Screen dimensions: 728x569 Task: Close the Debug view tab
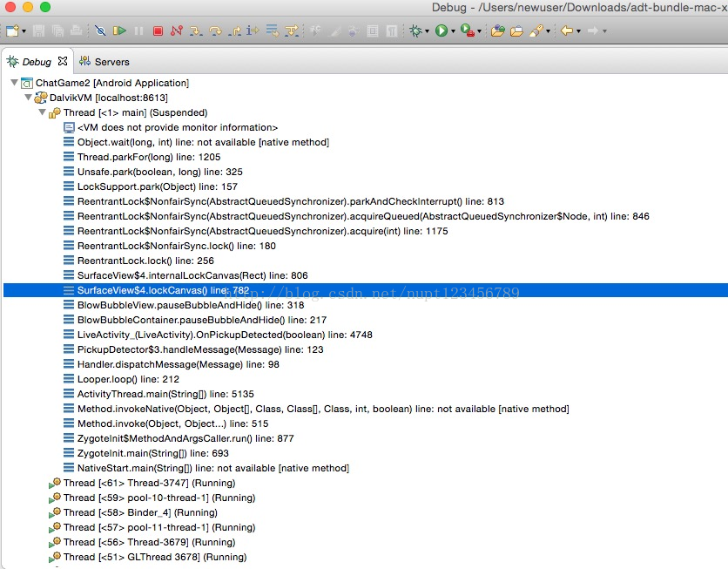pyautogui.click(x=63, y=61)
